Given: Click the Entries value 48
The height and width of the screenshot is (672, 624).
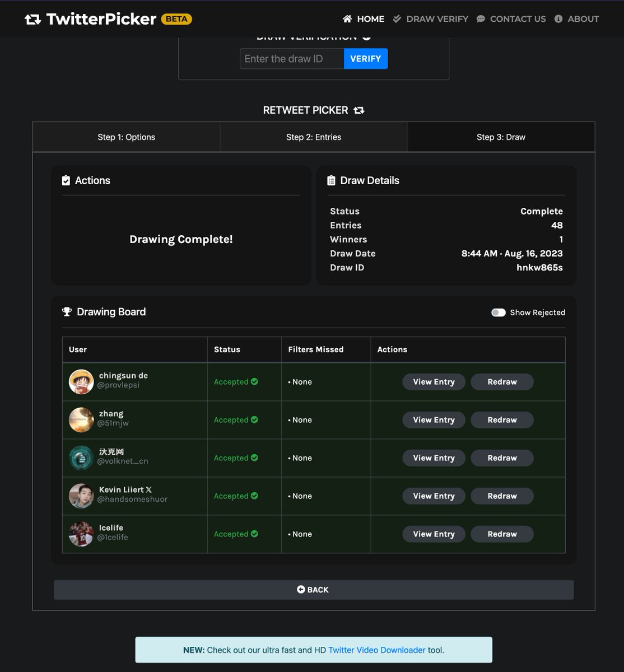Looking at the screenshot, I should pyautogui.click(x=557, y=225).
